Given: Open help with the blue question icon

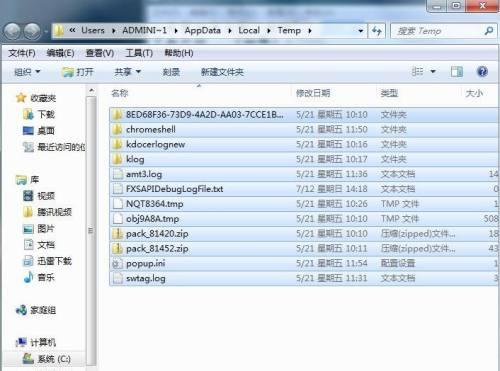Looking at the screenshot, I should coord(482,72).
